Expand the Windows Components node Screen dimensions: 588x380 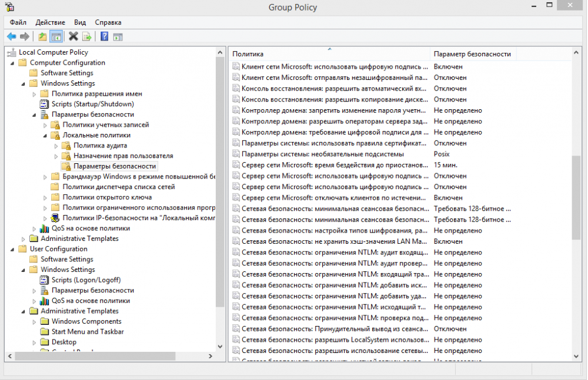[x=34, y=322]
